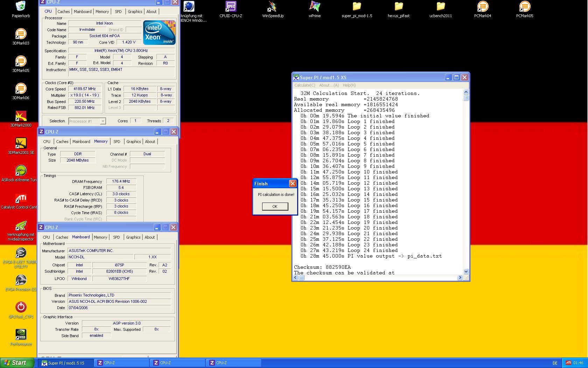Select Graphics tab in Memory CPU-Z window
The image size is (588, 368).
134,142
